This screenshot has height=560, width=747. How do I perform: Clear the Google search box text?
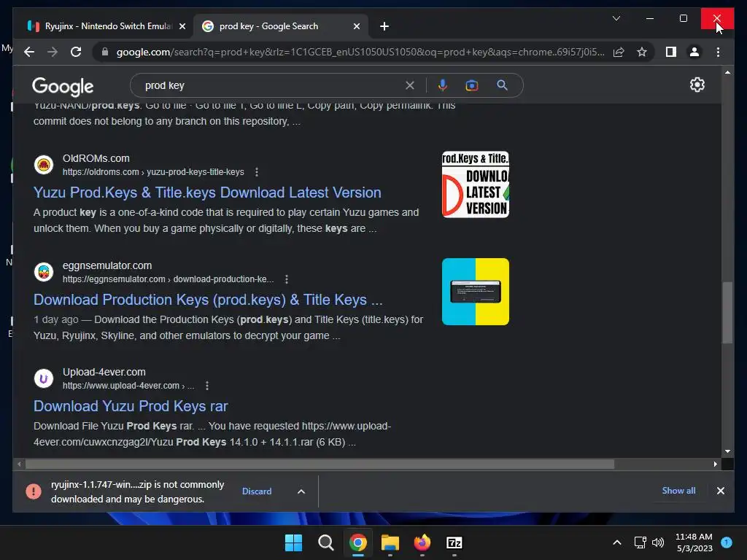[410, 85]
